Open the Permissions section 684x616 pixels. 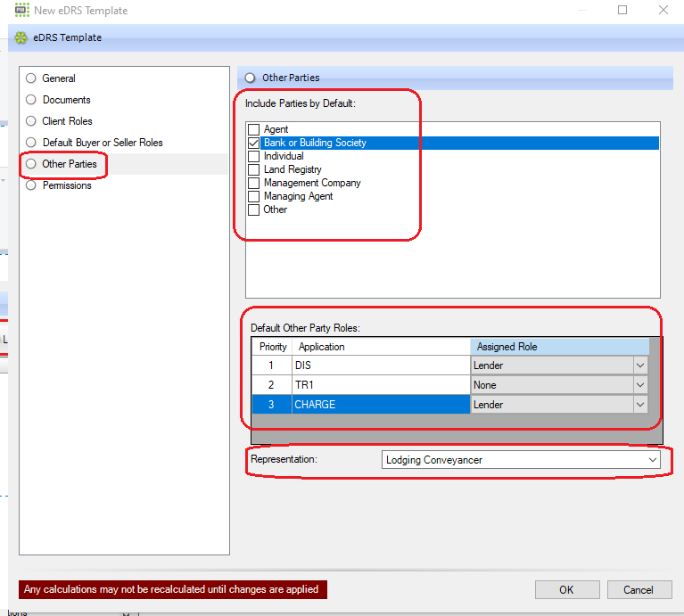(x=31, y=185)
